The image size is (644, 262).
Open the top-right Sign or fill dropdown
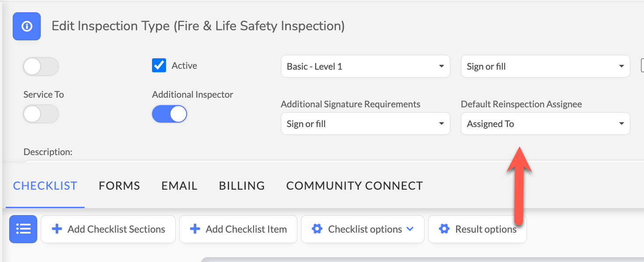(x=545, y=67)
